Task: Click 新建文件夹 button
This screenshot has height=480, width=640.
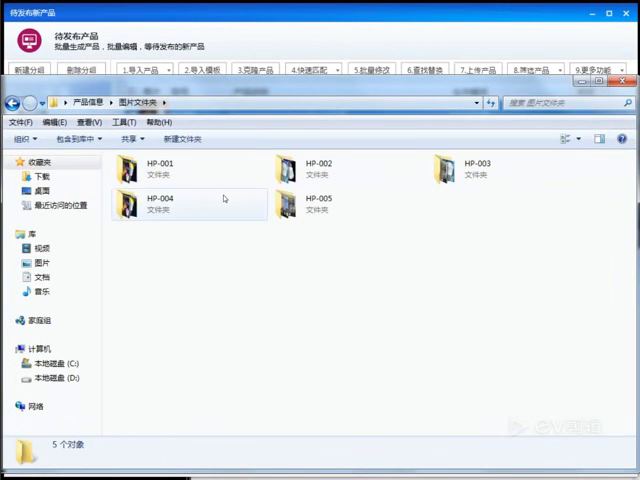Action: pyautogui.click(x=182, y=139)
